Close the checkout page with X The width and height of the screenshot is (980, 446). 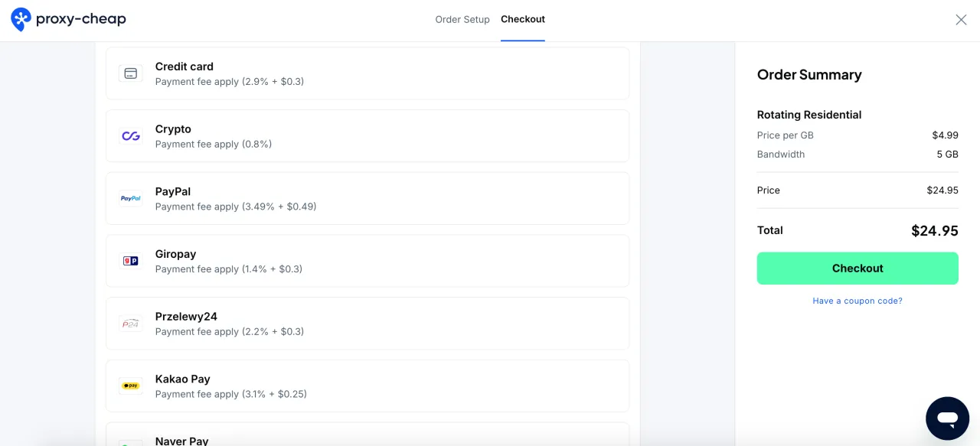click(x=961, y=20)
